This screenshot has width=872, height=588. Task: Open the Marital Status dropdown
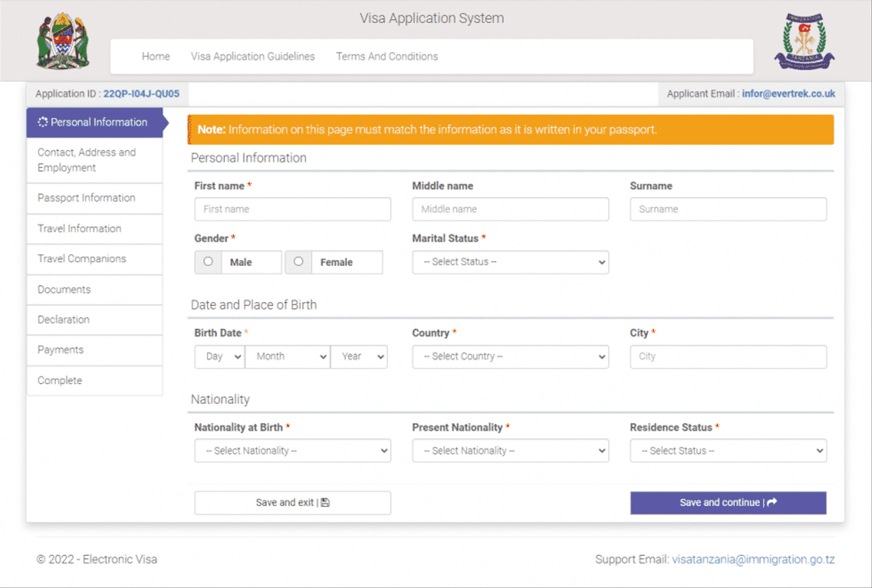510,262
